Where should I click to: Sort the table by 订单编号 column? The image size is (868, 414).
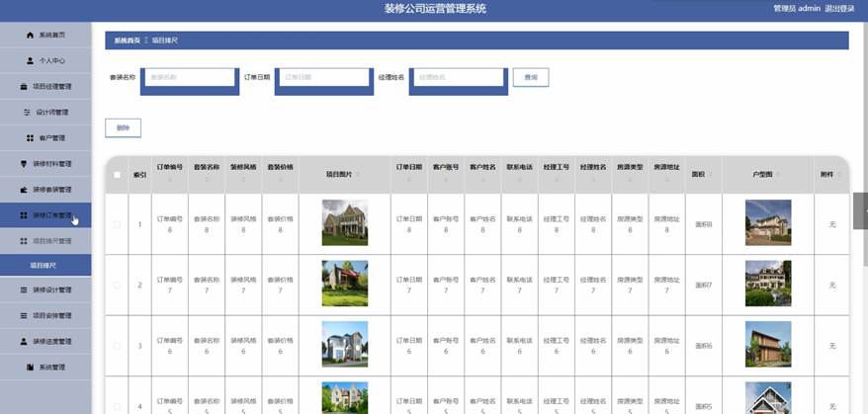tap(169, 180)
